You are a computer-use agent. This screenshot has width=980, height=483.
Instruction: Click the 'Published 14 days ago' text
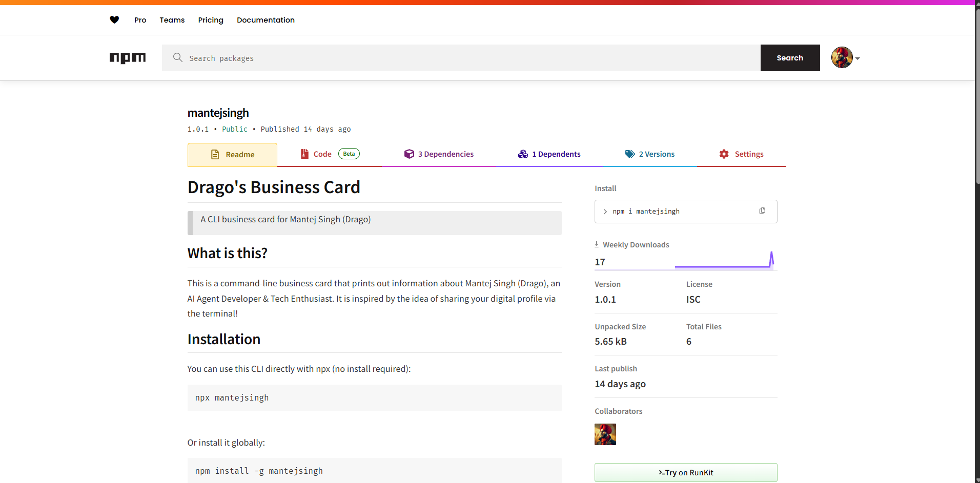(x=306, y=129)
